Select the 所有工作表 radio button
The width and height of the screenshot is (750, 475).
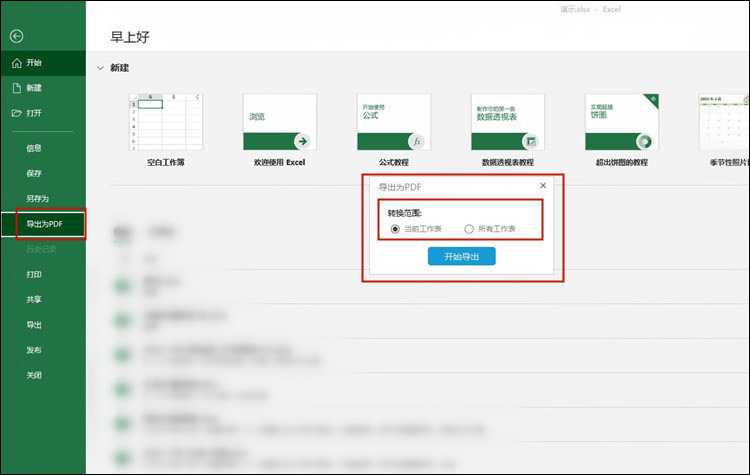click(469, 229)
